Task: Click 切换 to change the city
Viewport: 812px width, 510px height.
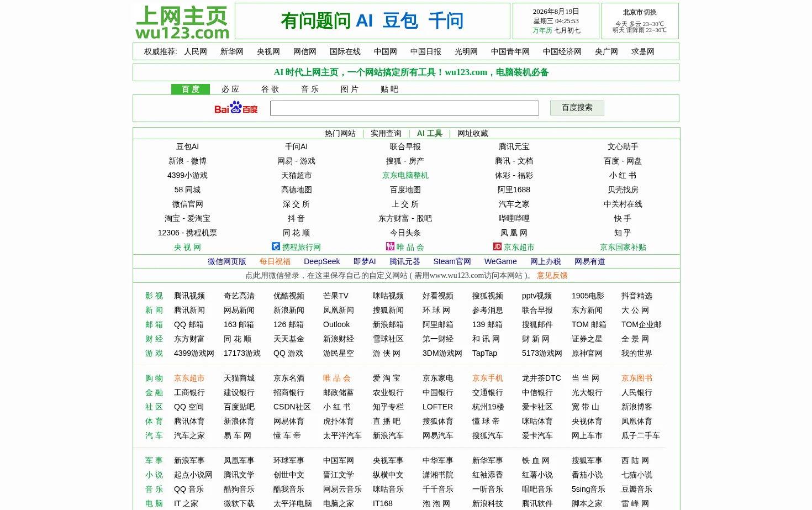Action: 650,12
